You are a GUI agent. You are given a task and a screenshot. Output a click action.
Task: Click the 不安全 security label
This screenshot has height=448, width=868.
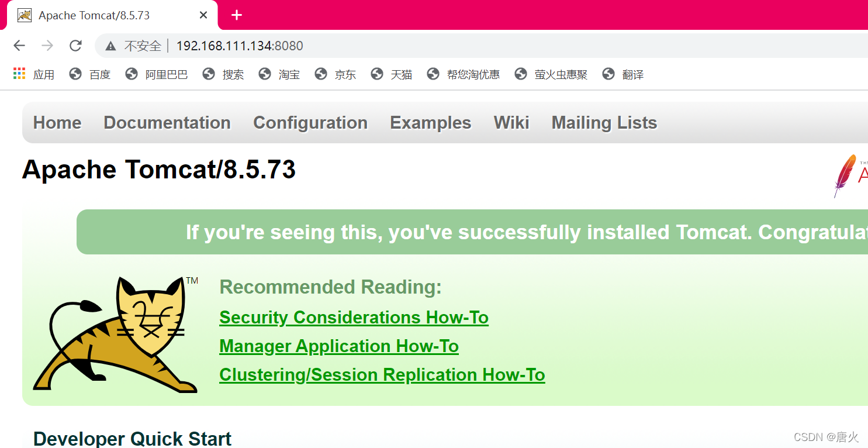point(143,46)
